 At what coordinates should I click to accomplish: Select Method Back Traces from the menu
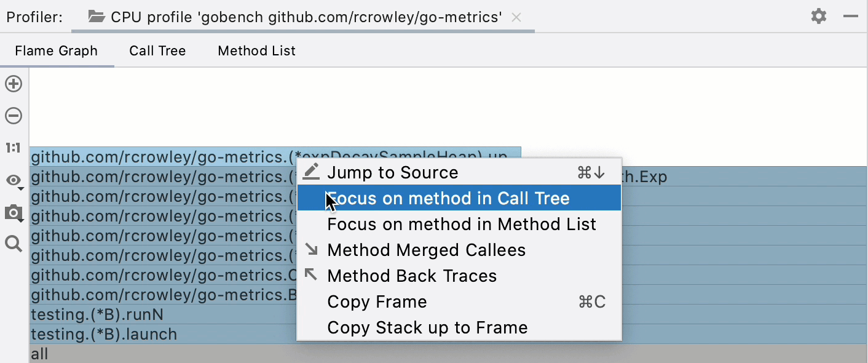click(x=412, y=276)
